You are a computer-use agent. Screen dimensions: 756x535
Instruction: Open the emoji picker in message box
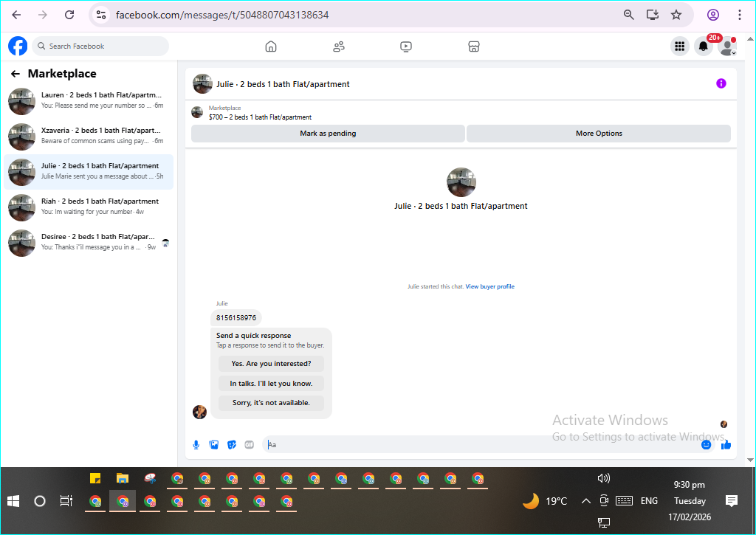coord(707,444)
